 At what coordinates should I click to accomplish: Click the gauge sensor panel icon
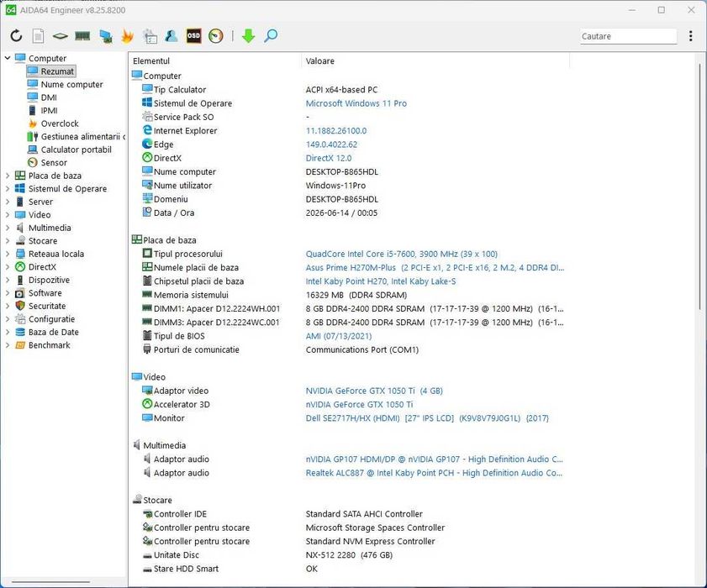pos(216,35)
